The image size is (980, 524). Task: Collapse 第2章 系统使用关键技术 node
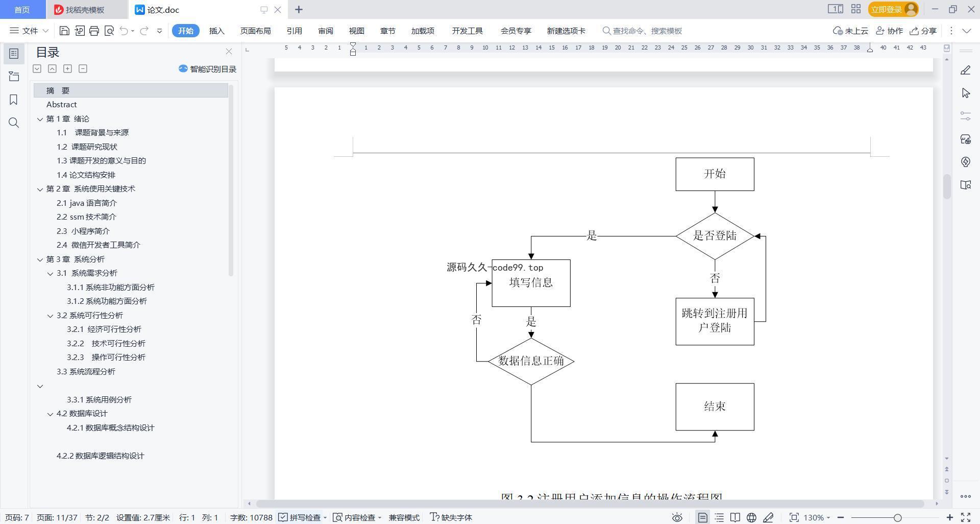pyautogui.click(x=40, y=189)
